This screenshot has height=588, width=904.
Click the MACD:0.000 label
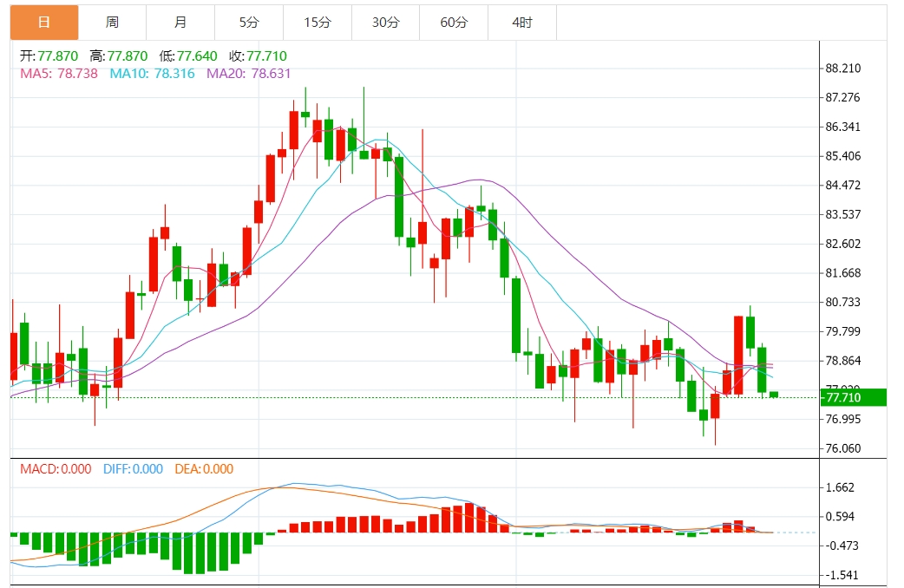[56, 469]
